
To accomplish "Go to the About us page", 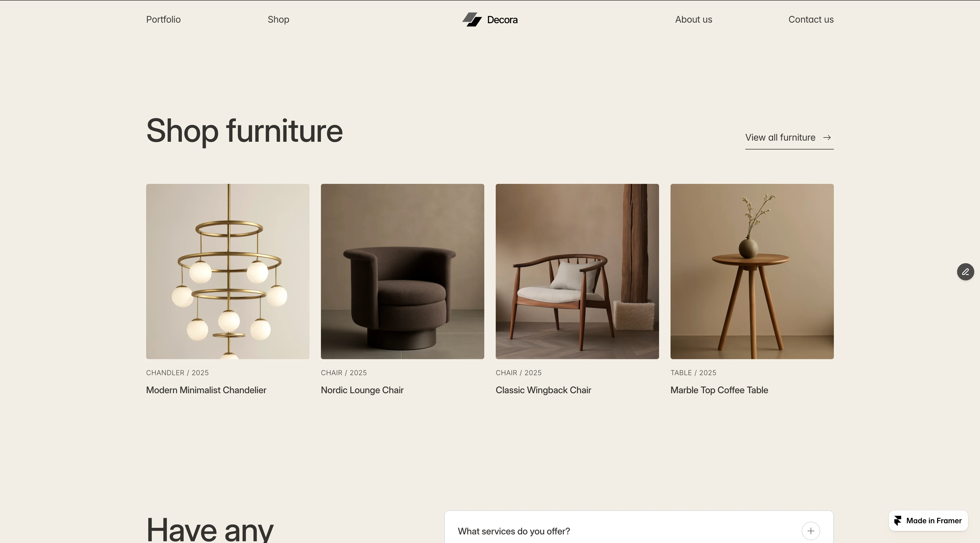I will click(x=693, y=19).
